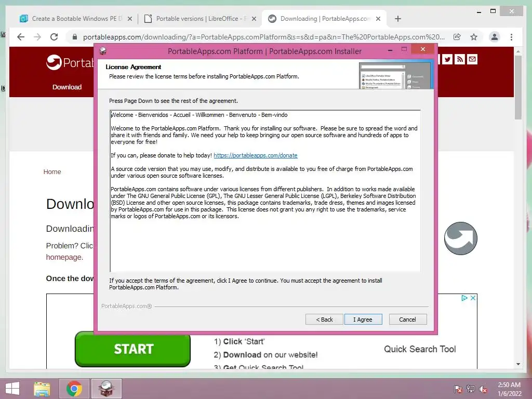Screen dimensions: 532x399
Task: Close the Downloading PortableApps.com tab
Action: click(378, 19)
